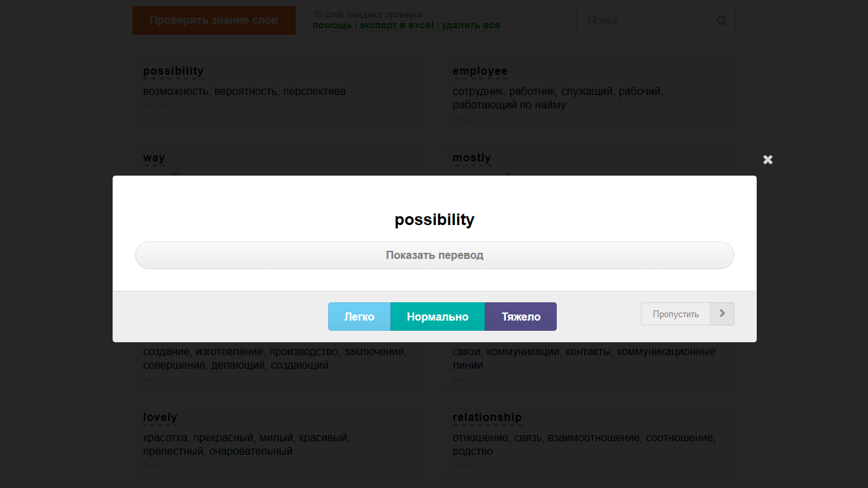Click the search magnifier icon
The width and height of the screenshot is (868, 488).
pos(722,21)
